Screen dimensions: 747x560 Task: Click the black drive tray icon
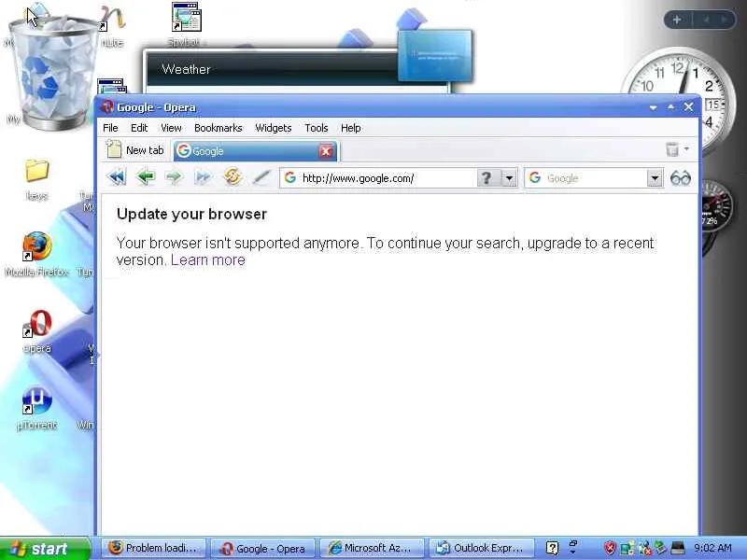tap(678, 548)
